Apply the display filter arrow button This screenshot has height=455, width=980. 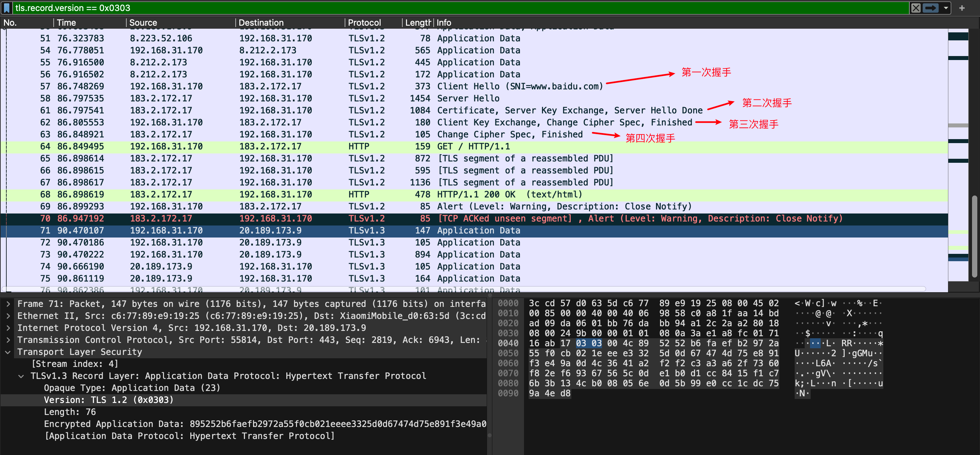930,8
